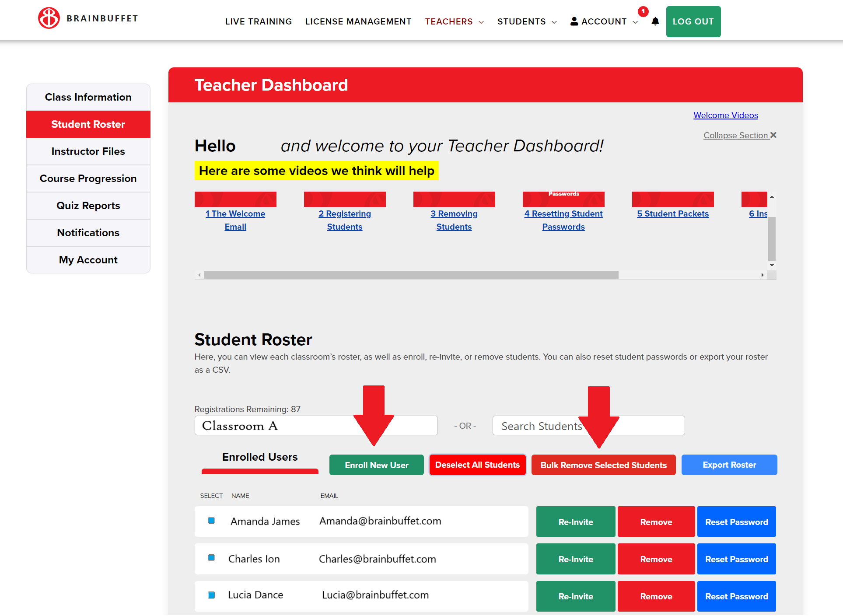Click Enroll New User button
This screenshot has height=616, width=843.
click(x=376, y=465)
